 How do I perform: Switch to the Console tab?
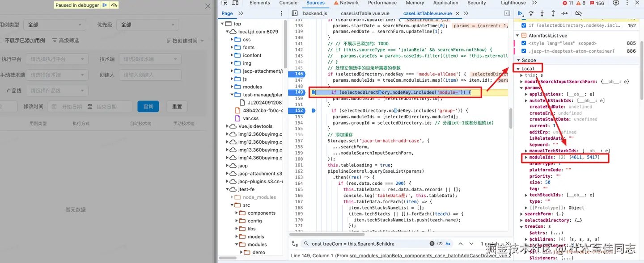pyautogui.click(x=288, y=3)
